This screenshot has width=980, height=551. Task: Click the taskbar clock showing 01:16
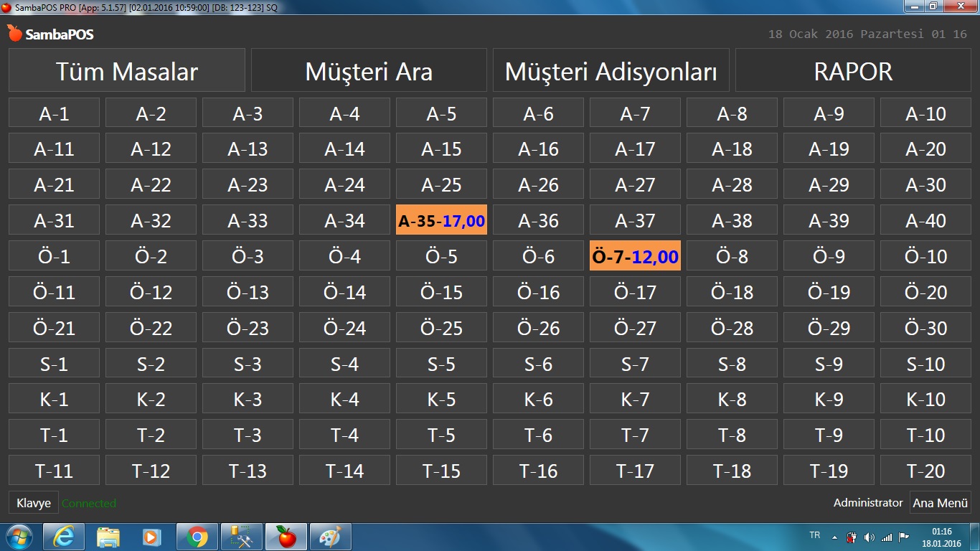[x=941, y=537]
